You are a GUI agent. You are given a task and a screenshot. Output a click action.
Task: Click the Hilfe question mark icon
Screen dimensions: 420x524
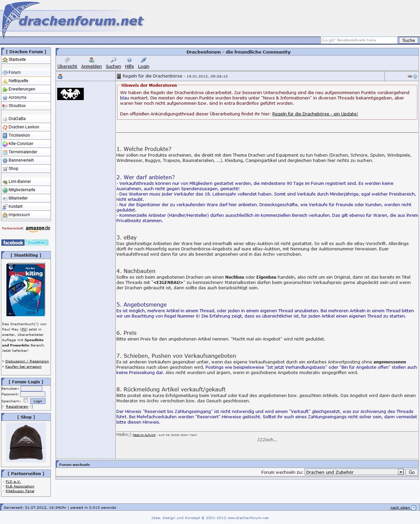click(129, 60)
